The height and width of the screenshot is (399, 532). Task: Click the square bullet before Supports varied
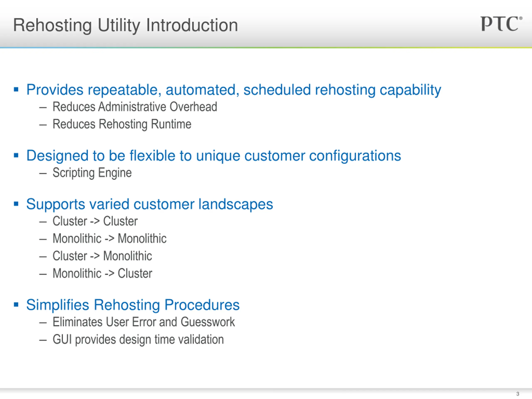pyautogui.click(x=16, y=204)
